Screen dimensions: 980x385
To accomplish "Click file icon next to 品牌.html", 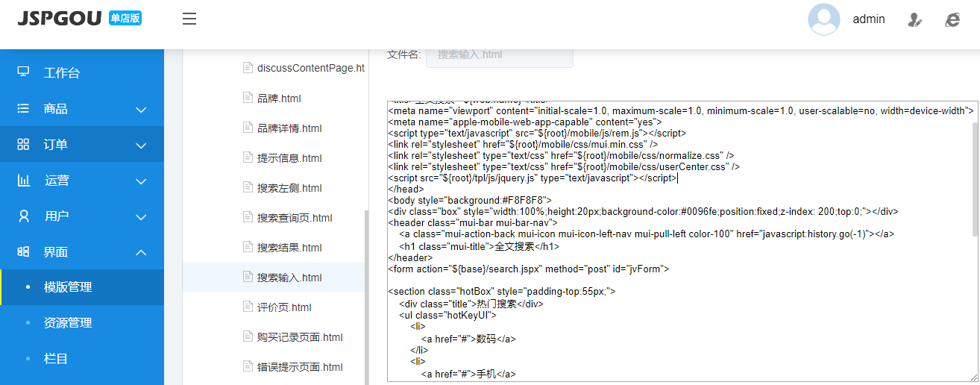I will 248,98.
